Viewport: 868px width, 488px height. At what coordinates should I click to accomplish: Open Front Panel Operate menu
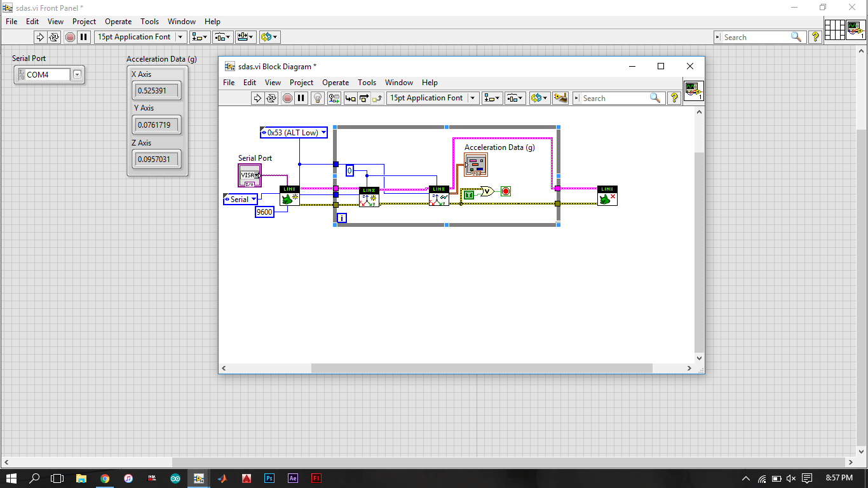pos(118,22)
